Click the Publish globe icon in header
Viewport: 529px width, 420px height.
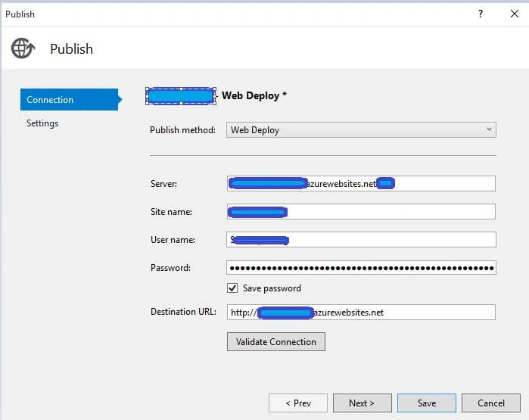coord(23,48)
